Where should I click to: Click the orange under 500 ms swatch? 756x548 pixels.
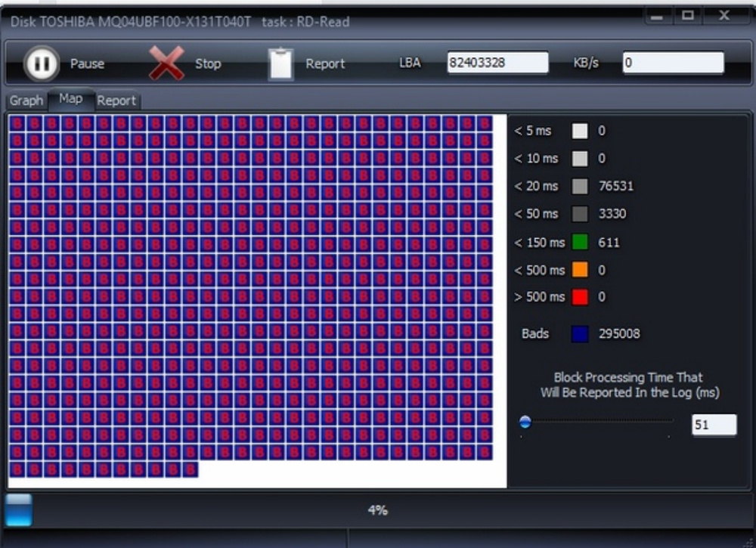580,270
